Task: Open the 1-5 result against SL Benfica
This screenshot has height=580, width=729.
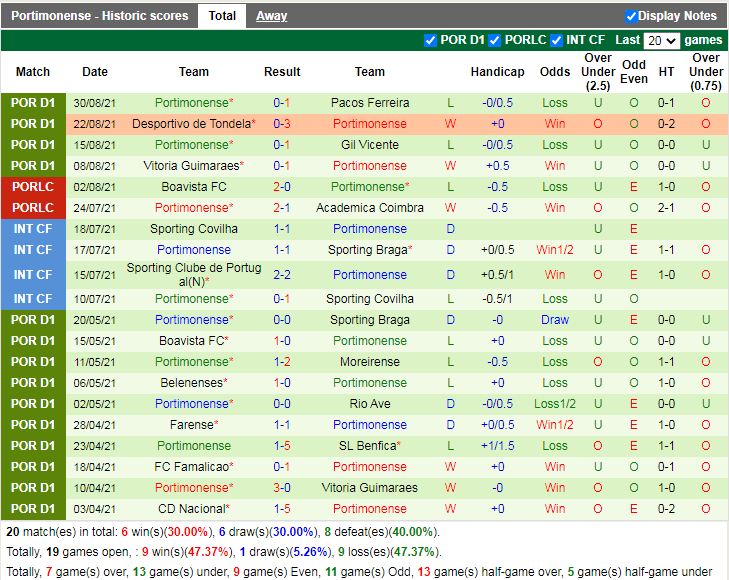Action: click(282, 445)
